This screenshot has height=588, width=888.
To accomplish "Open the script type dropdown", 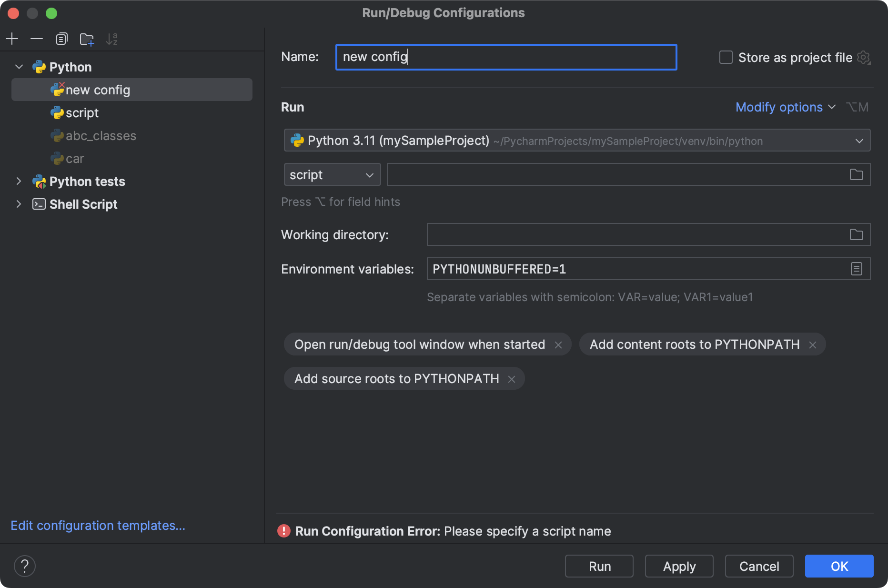I will pyautogui.click(x=332, y=175).
